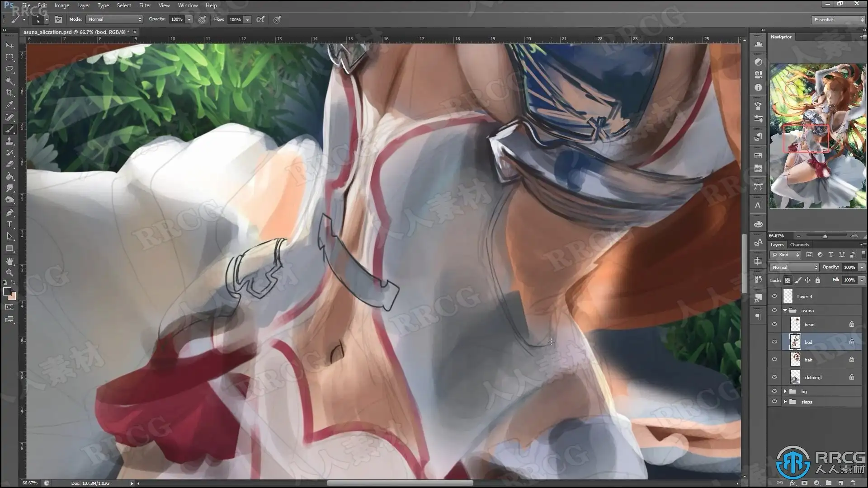The image size is (868, 488).
Task: Select the Eyedropper tool
Action: pos(9,105)
